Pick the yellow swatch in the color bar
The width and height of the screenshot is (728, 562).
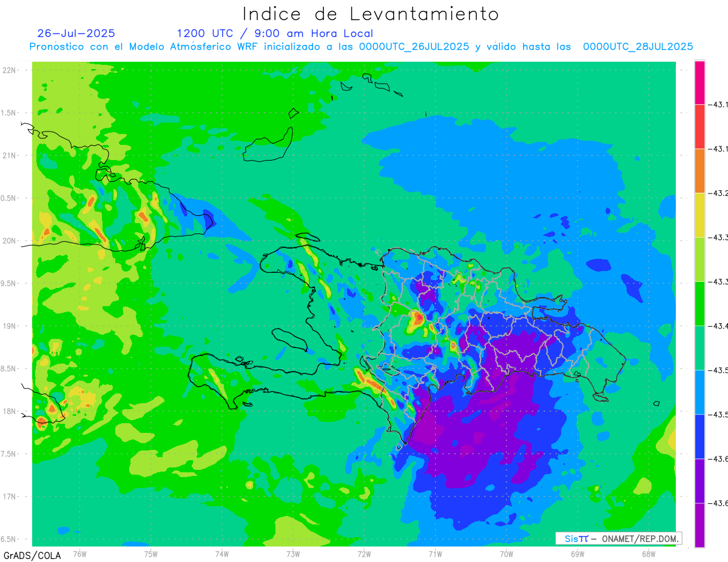coord(699,215)
